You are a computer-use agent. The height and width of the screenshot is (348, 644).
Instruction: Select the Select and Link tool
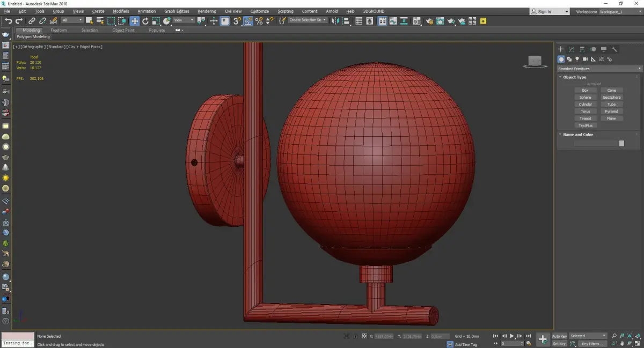click(32, 21)
